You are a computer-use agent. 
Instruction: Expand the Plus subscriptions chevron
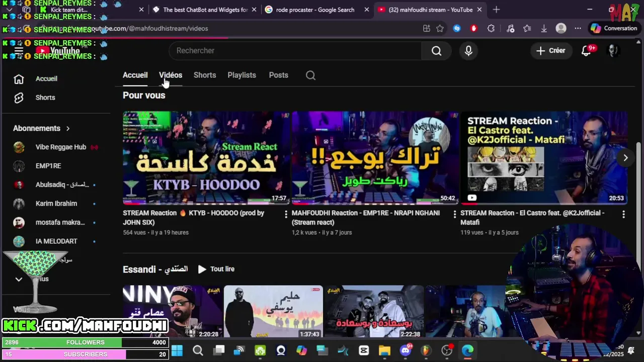coord(19,279)
